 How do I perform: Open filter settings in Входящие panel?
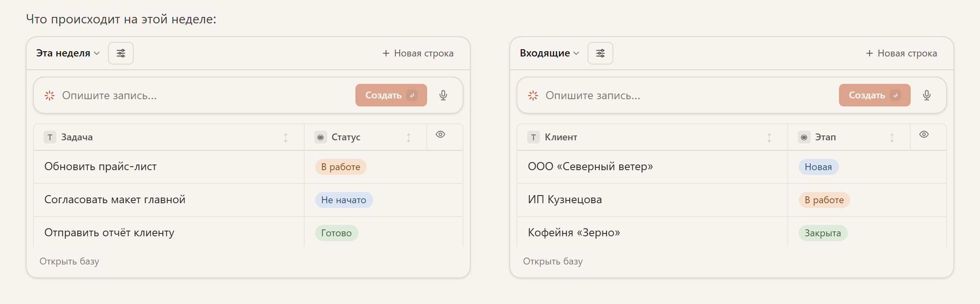[x=600, y=53]
